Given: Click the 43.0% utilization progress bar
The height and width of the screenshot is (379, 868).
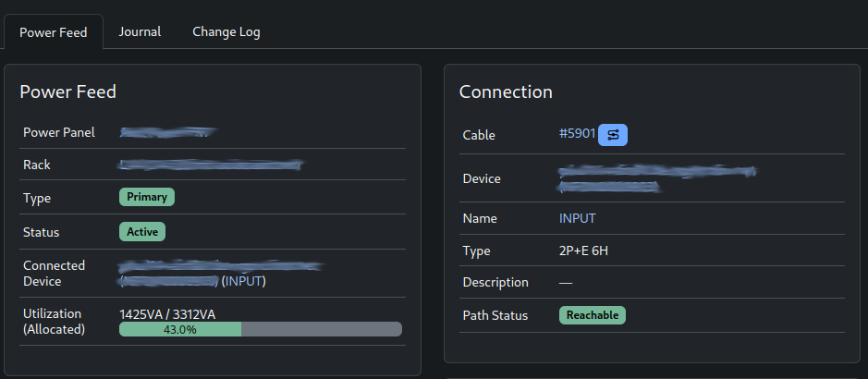Looking at the screenshot, I should (261, 329).
